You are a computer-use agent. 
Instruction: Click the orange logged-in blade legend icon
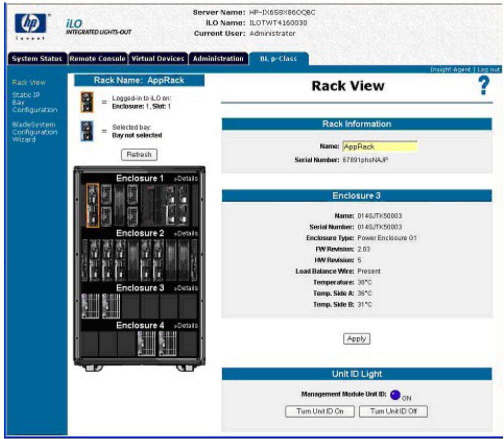87,102
